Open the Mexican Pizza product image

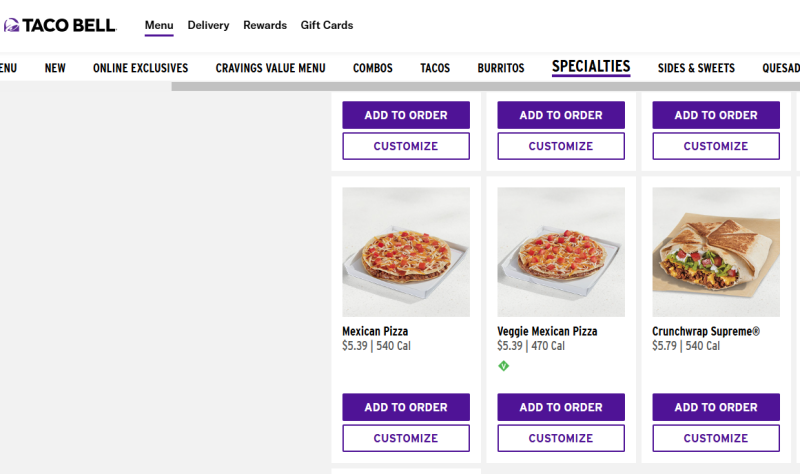[406, 252]
